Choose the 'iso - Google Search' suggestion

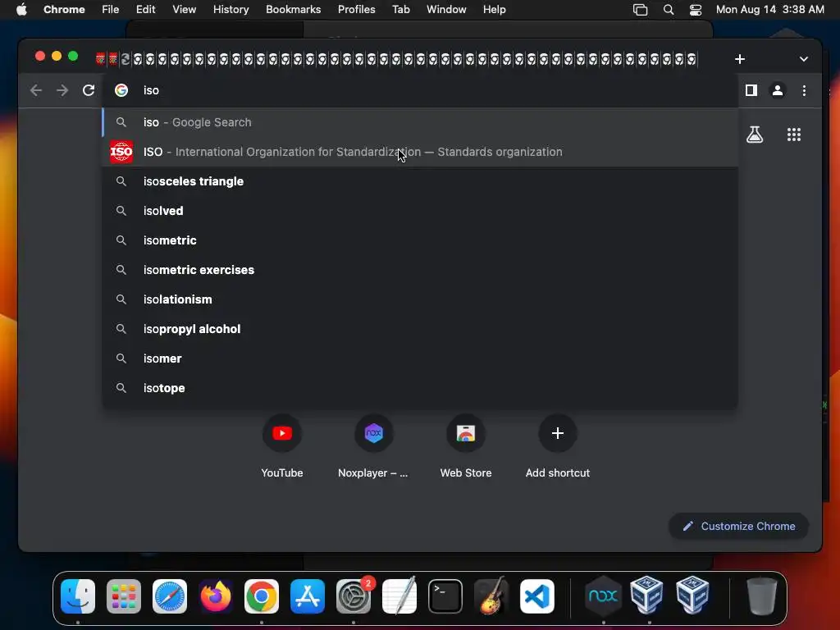pos(420,123)
